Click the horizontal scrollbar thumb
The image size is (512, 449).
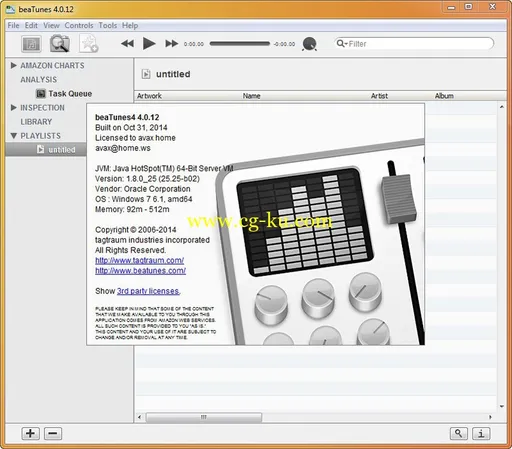click(x=204, y=417)
